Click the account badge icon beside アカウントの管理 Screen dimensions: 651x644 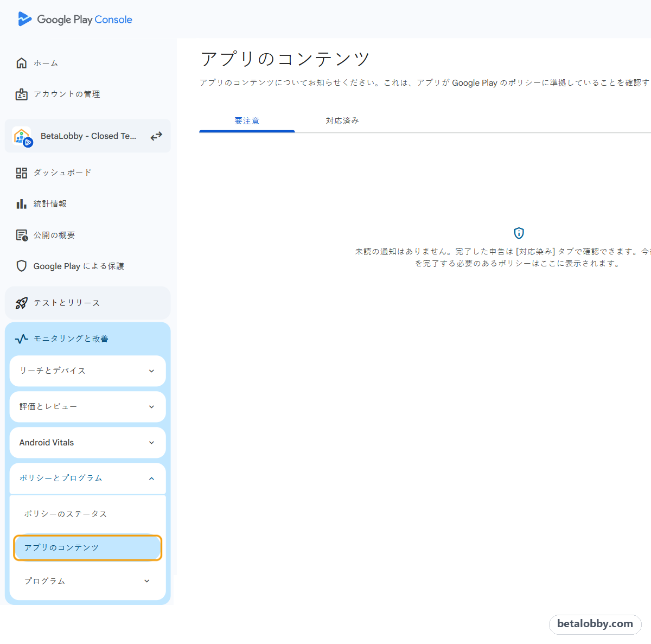coord(22,94)
